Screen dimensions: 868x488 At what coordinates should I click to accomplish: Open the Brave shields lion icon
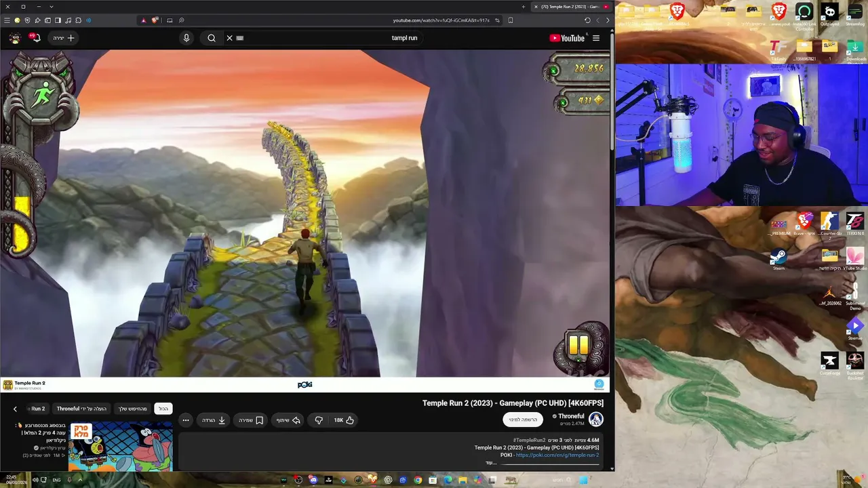coord(155,20)
